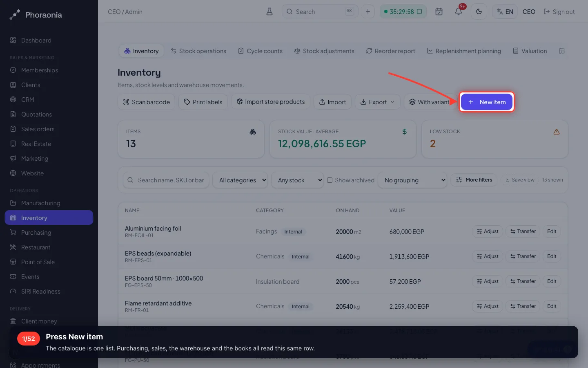
Task: Switch to Reorder report tab
Action: coord(390,51)
